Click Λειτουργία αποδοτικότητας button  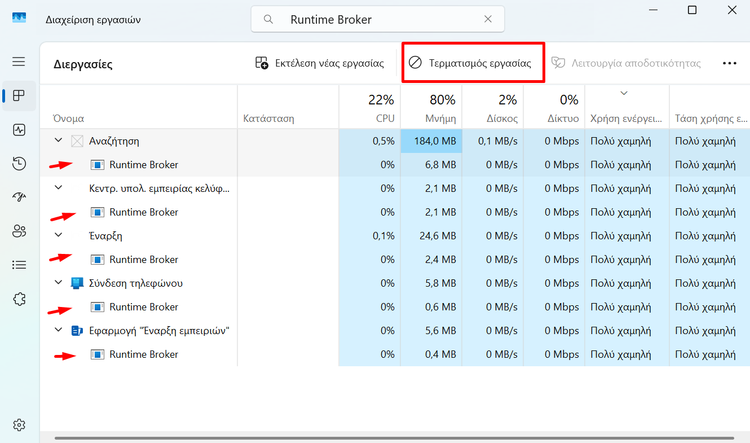tap(626, 63)
